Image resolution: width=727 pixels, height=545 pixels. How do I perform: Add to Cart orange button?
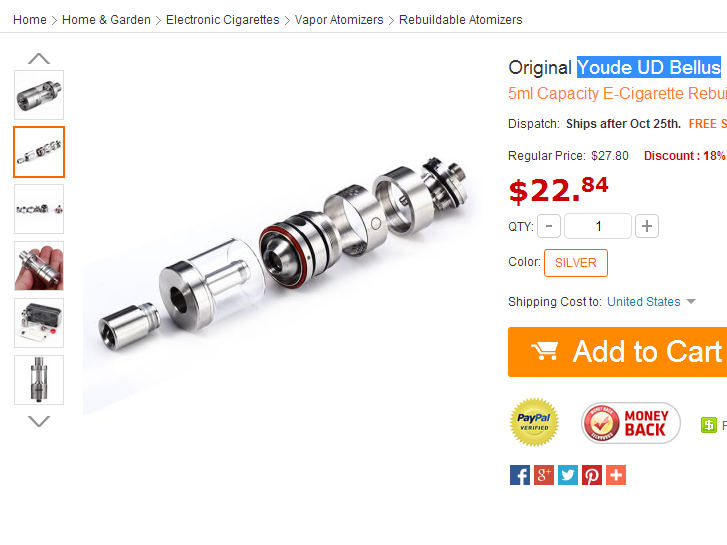point(618,352)
